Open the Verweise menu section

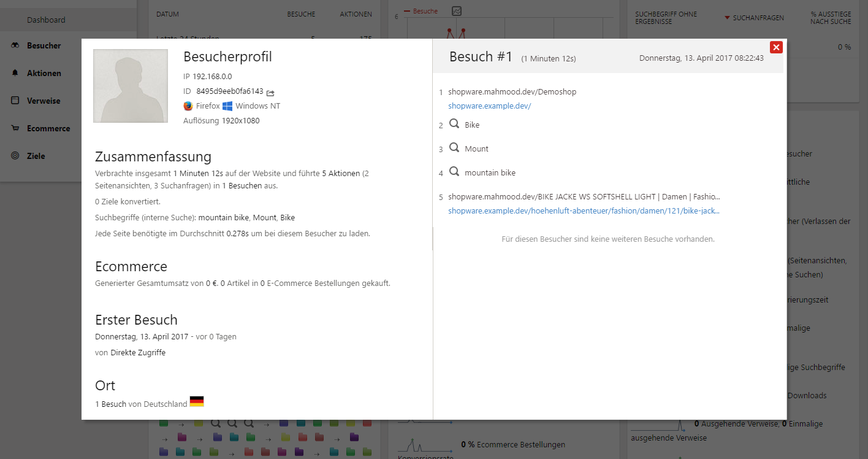click(44, 101)
